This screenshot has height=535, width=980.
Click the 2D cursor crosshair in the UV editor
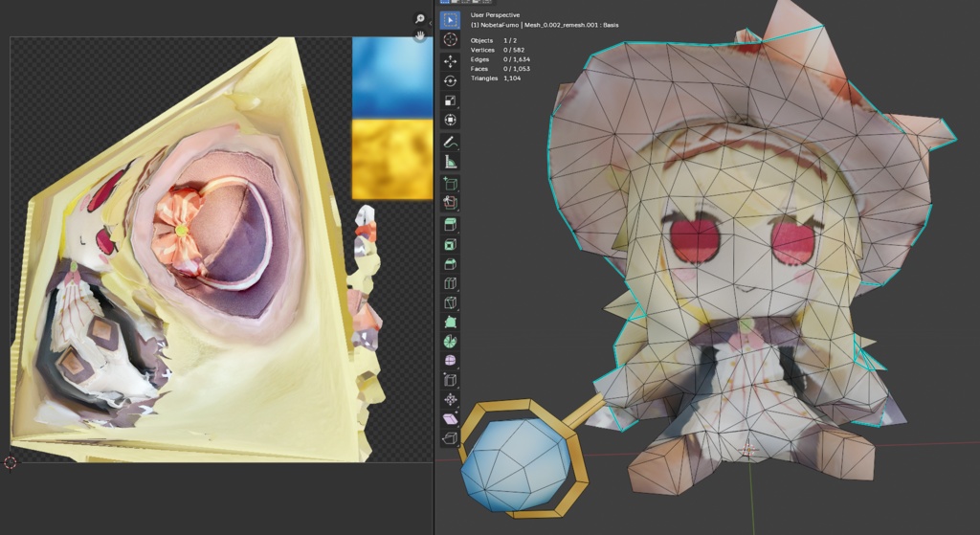[10, 462]
